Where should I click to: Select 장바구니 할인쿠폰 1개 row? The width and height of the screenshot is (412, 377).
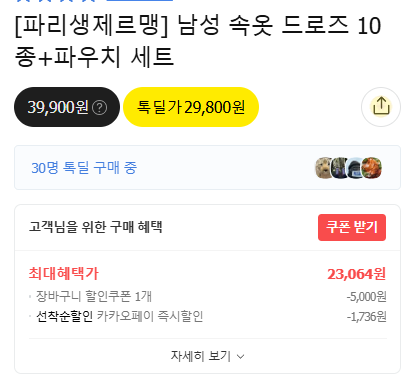click(x=207, y=296)
